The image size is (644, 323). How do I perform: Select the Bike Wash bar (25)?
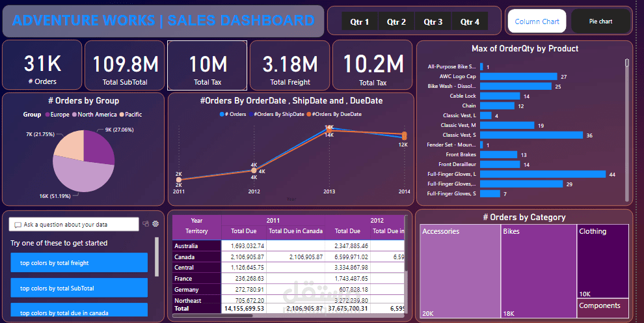pos(515,87)
